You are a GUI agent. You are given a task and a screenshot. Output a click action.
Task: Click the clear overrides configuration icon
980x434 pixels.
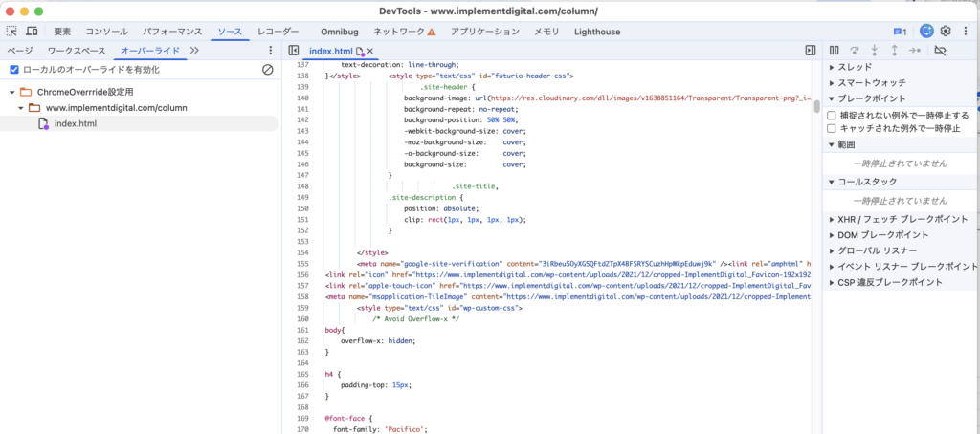pyautogui.click(x=268, y=70)
